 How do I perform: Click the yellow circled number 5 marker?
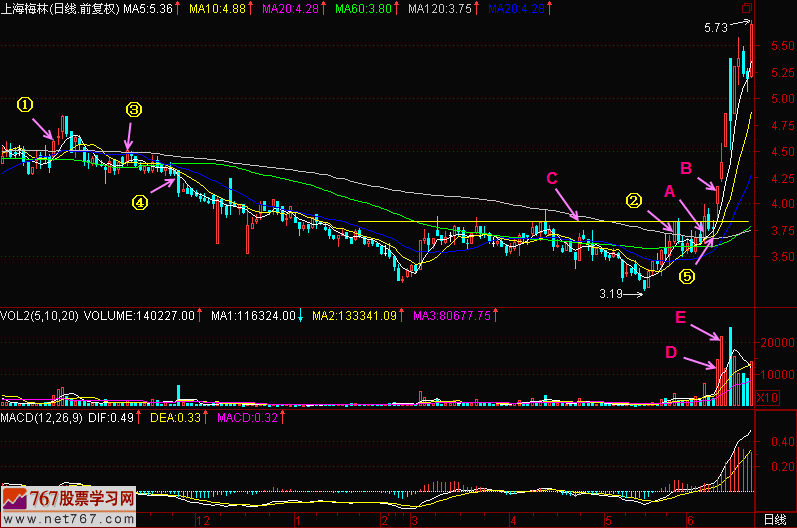[686, 276]
